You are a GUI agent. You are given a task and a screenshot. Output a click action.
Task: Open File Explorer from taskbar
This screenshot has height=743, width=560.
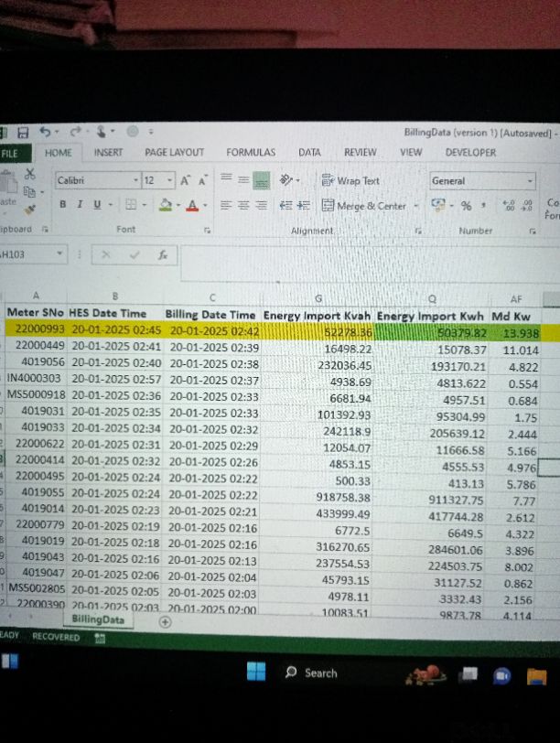(536, 675)
